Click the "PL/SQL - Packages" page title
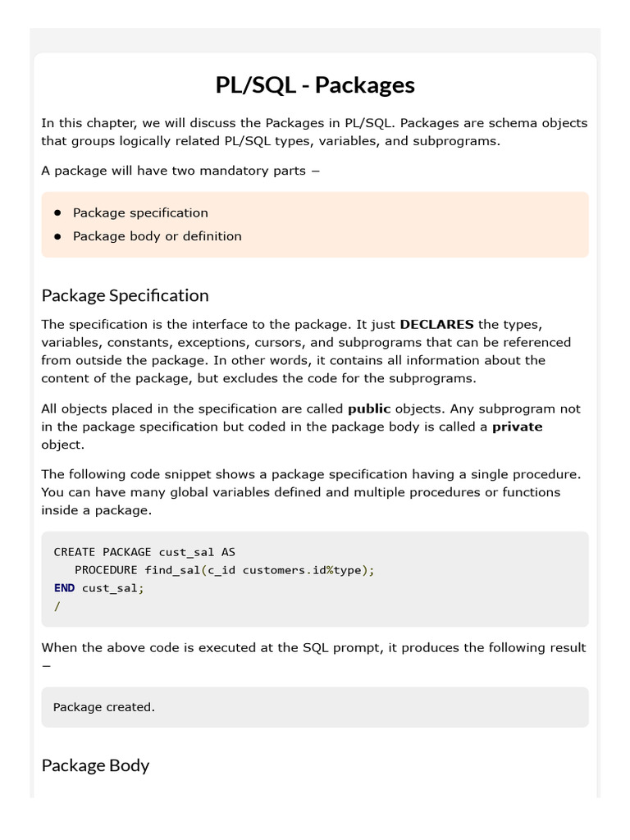This screenshot has height=840, width=630. [315, 84]
